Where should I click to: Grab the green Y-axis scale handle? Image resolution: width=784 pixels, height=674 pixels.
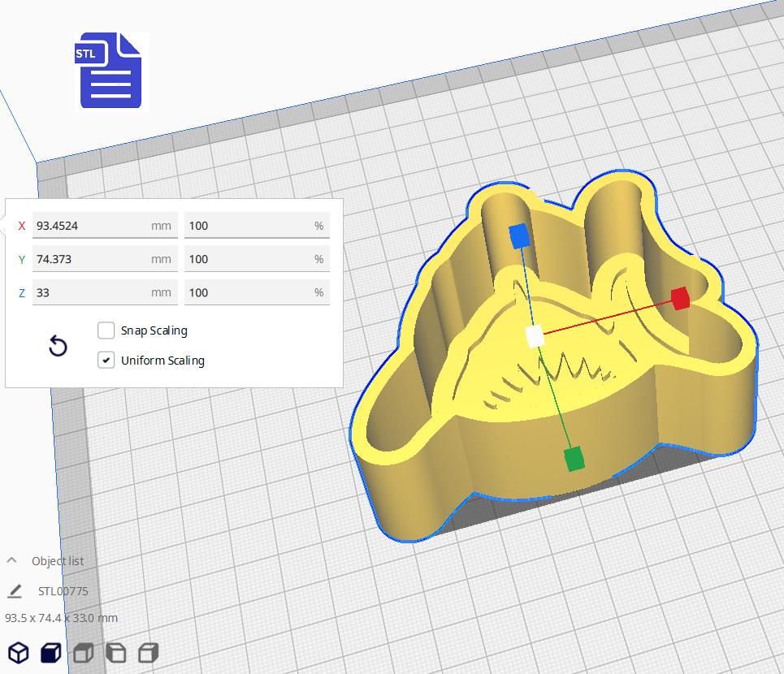[574, 459]
